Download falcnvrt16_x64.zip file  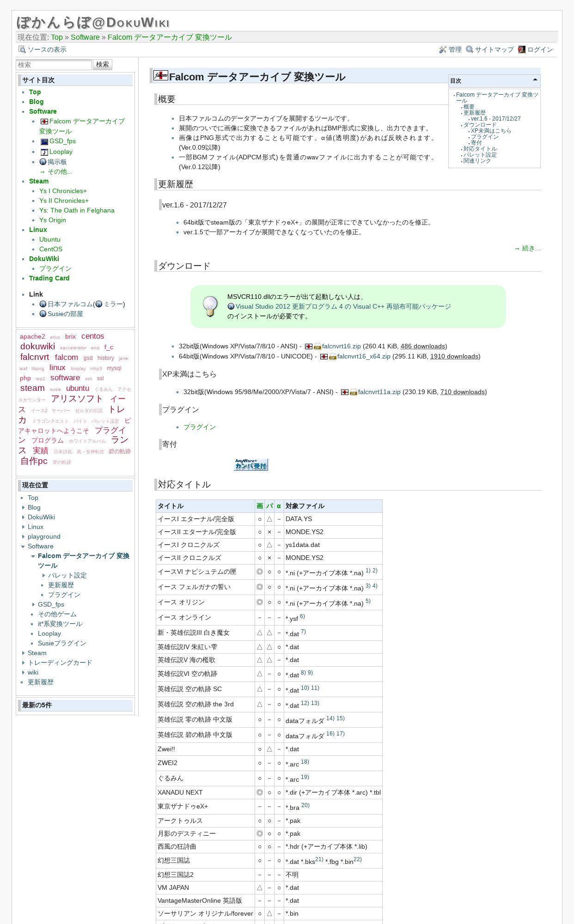pos(364,357)
